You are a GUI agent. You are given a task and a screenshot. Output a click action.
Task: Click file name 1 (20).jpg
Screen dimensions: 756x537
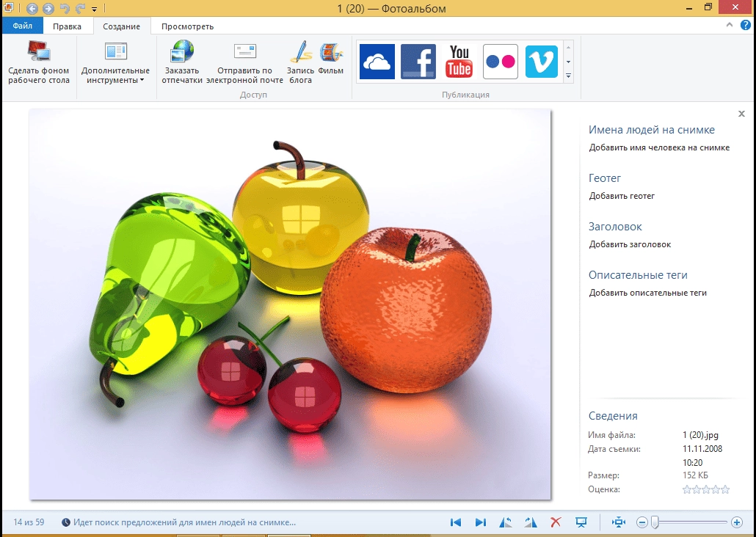[700, 435]
